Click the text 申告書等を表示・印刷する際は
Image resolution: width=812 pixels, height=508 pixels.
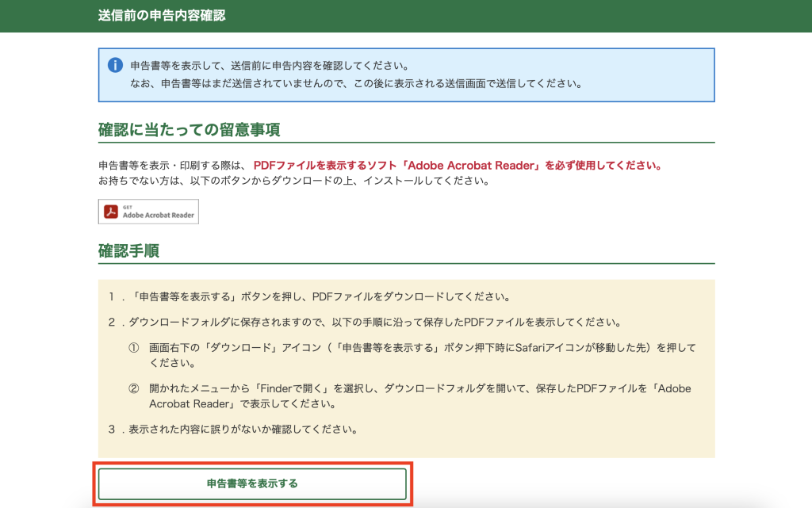pyautogui.click(x=172, y=166)
